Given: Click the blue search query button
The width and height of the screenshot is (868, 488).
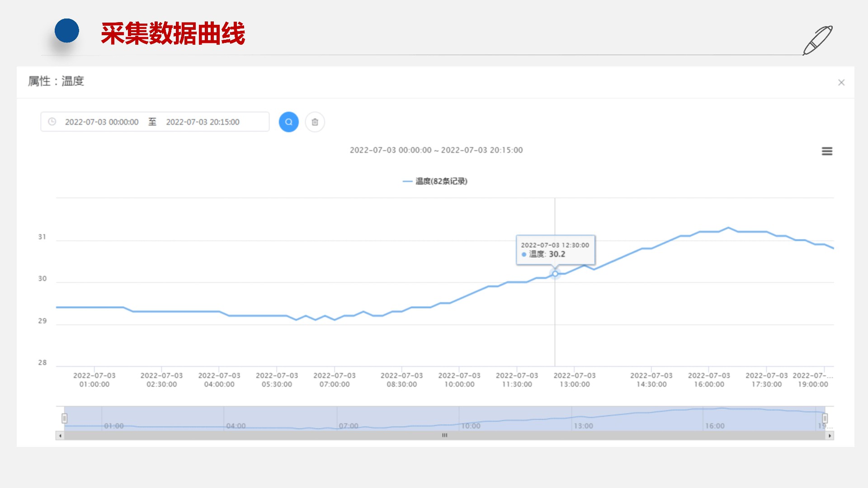Looking at the screenshot, I should (x=288, y=122).
